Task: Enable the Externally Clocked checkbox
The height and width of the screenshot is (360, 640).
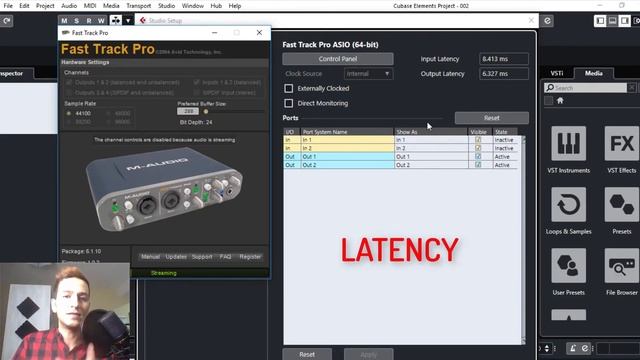Action: tap(289, 89)
